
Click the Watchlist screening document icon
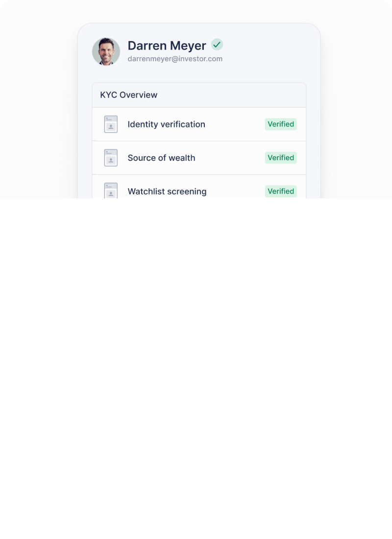(x=111, y=191)
